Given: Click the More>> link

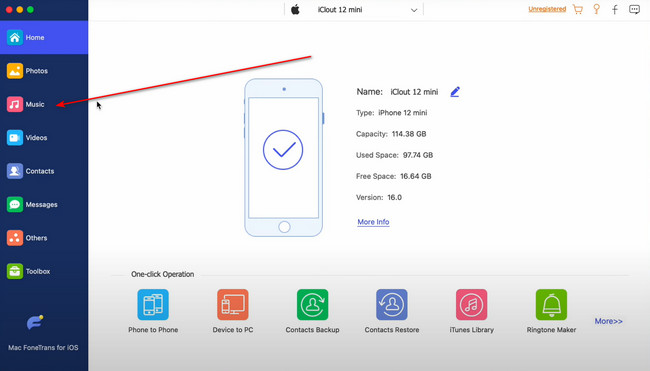Looking at the screenshot, I should 608,321.
